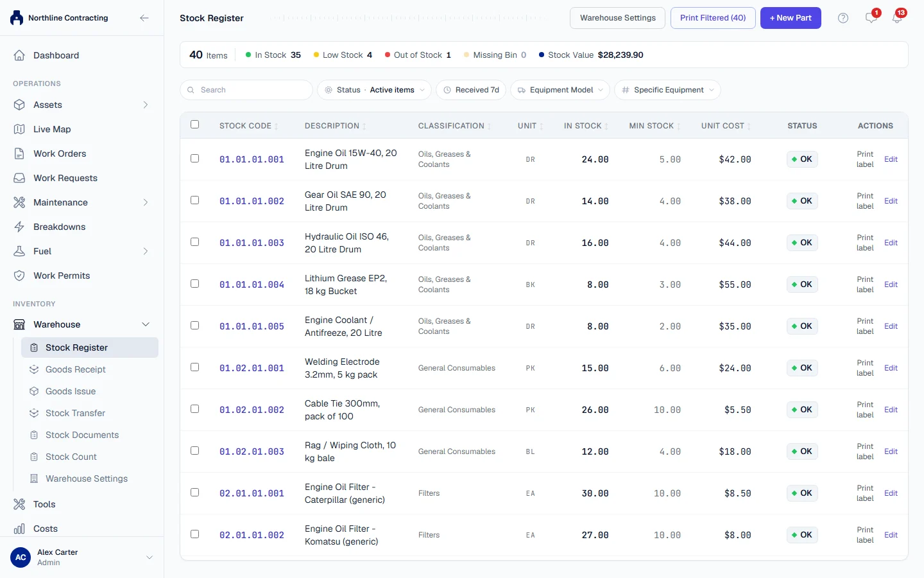Click the Costs bar chart icon
Image resolution: width=924 pixels, height=578 pixels.
(19, 529)
